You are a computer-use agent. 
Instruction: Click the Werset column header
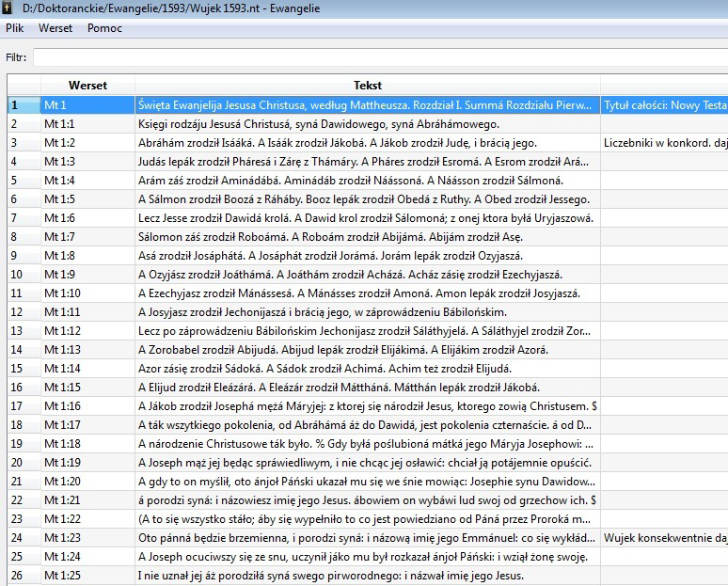pyautogui.click(x=87, y=86)
